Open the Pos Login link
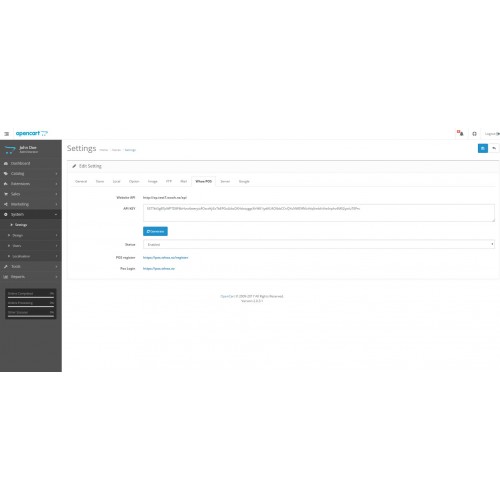 [x=159, y=269]
